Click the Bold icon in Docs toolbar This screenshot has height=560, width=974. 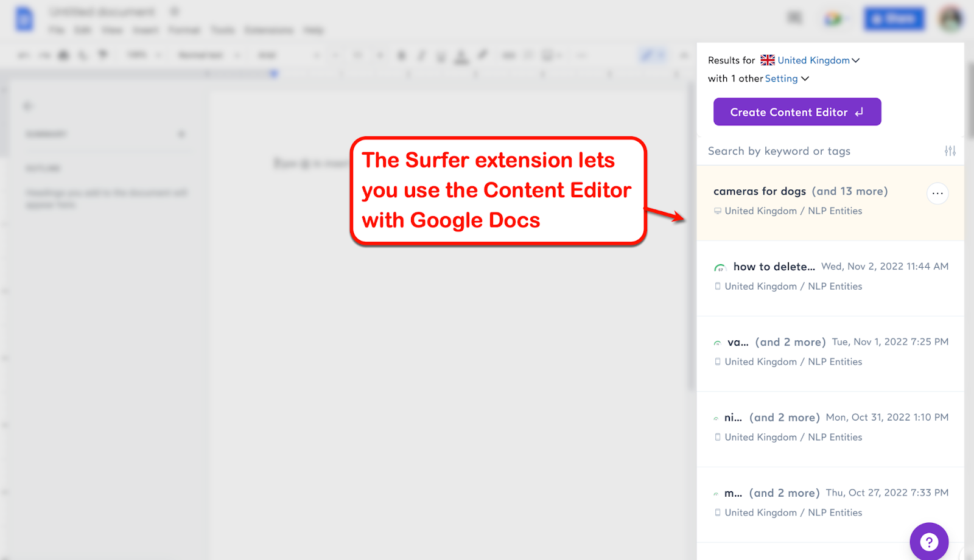(x=401, y=55)
